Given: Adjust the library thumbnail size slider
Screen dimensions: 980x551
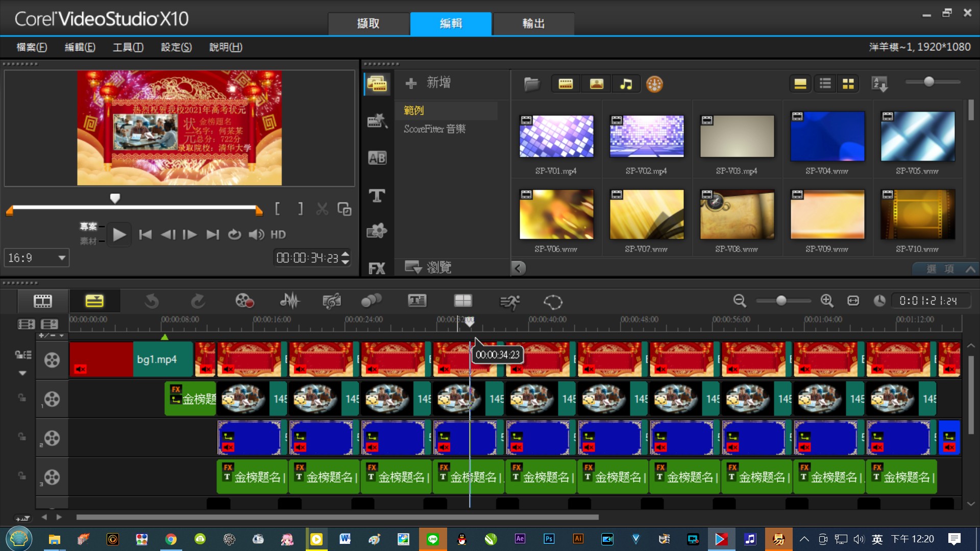Looking at the screenshot, I should pos(929,82).
